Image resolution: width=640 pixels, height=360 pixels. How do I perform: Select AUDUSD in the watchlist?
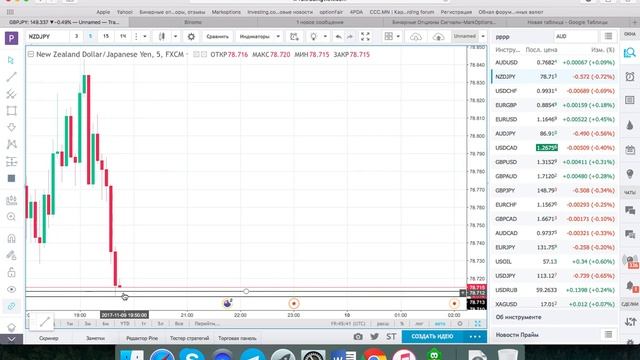555,62
